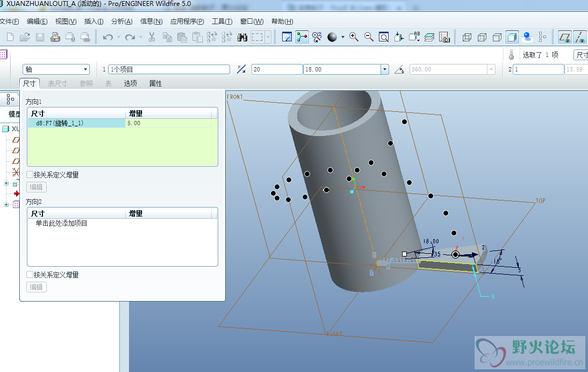The height and width of the screenshot is (372, 588).
Task: Undo the last action
Action: [x=108, y=37]
